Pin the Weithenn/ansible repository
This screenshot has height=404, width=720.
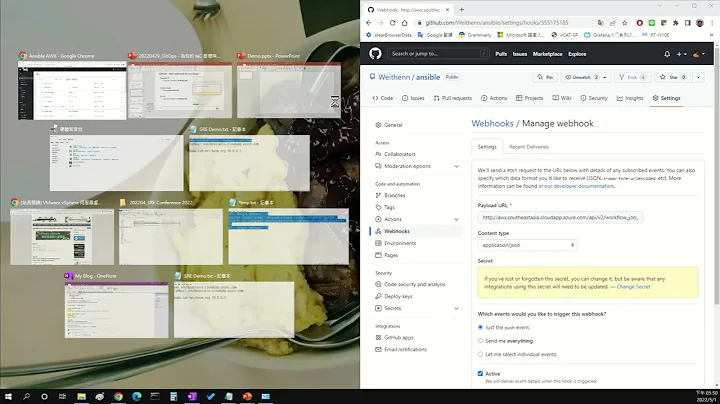point(545,77)
